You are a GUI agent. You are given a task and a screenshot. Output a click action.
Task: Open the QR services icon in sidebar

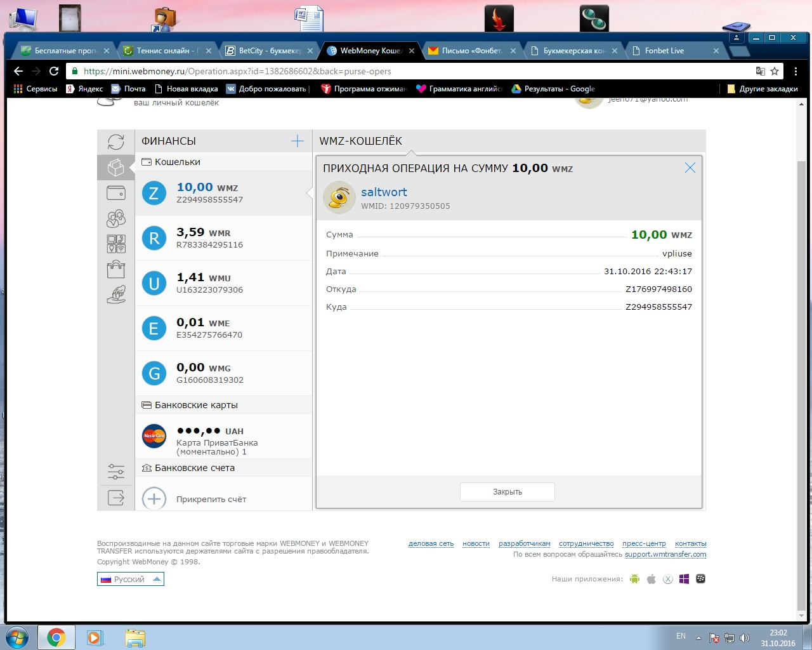pyautogui.click(x=116, y=244)
